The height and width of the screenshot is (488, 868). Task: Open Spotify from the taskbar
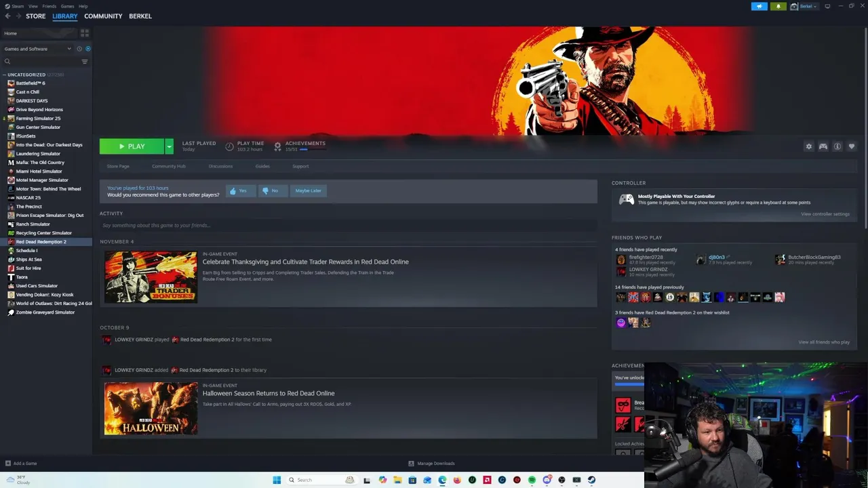coord(532,480)
